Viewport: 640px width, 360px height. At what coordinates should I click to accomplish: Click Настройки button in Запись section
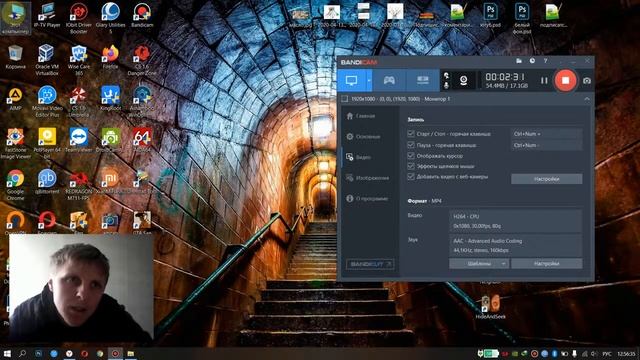coord(547,179)
